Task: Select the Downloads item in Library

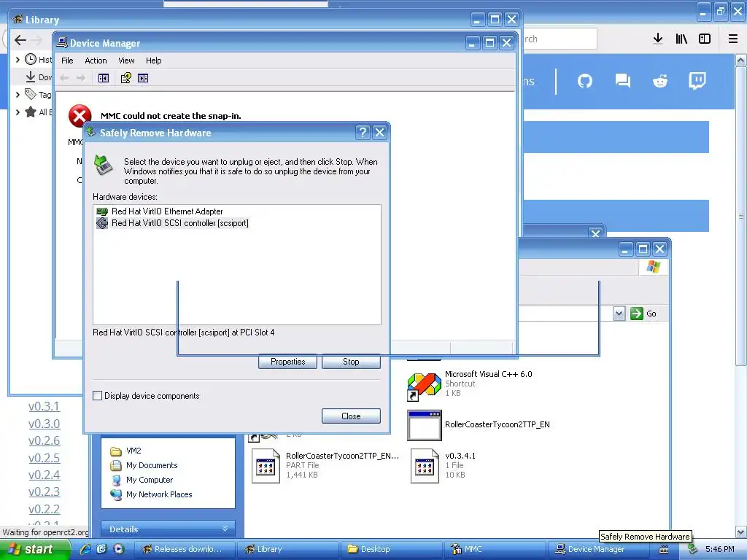Action: (38, 77)
